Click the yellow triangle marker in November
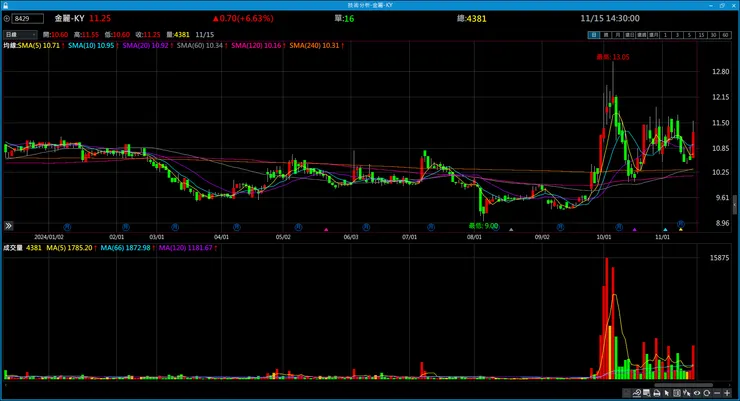Image resolution: width=740 pixels, height=401 pixels. pyautogui.click(x=681, y=230)
